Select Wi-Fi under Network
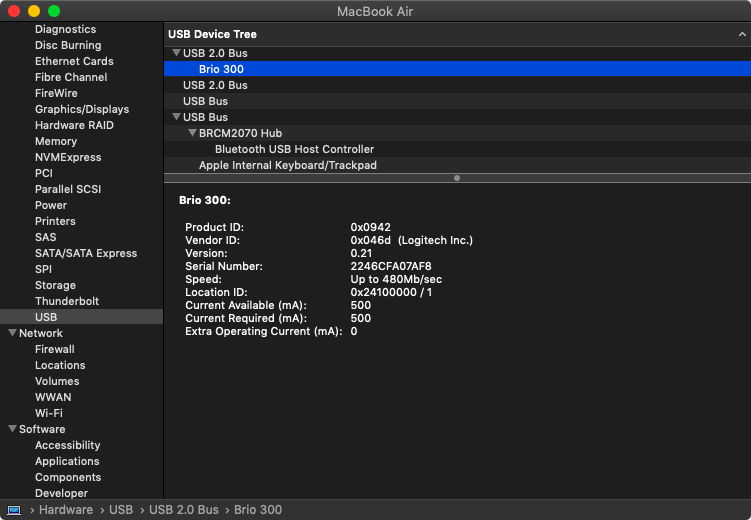The height and width of the screenshot is (520, 751). click(48, 413)
